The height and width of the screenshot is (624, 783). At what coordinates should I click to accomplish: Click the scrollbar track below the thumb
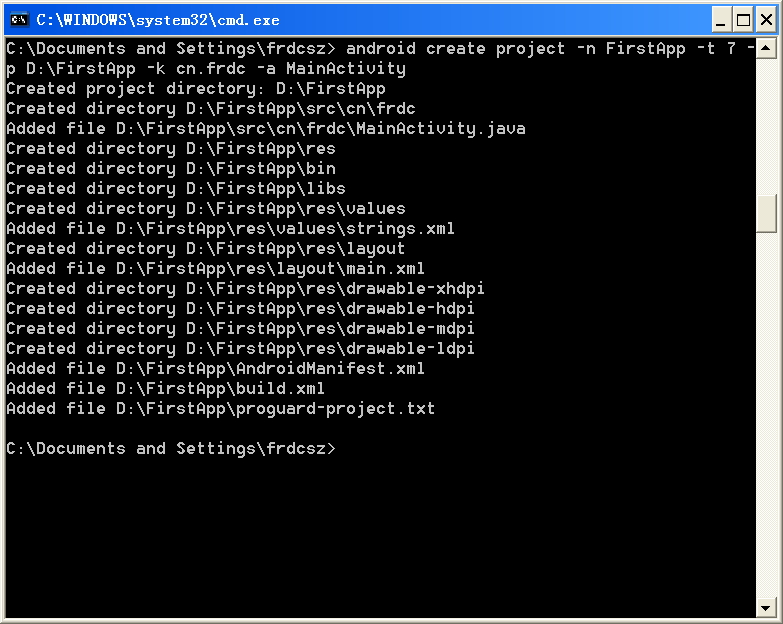point(766,415)
